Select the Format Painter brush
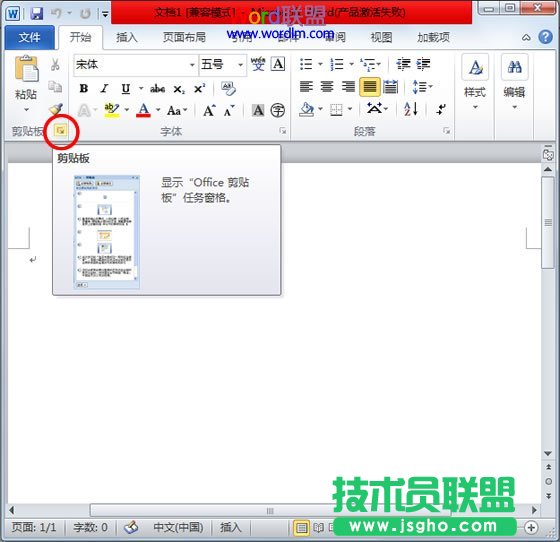Image resolution: width=560 pixels, height=542 pixels. pos(56,109)
